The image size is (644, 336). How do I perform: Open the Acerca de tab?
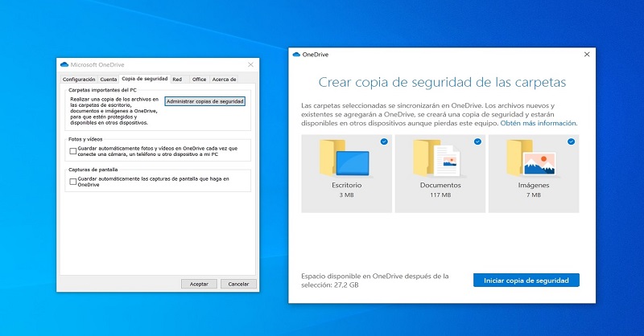(x=224, y=80)
